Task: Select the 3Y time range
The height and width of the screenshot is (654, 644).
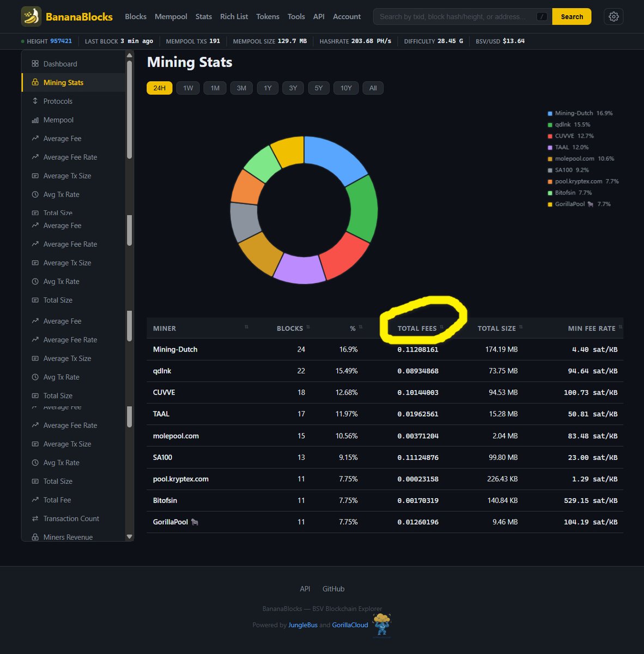Action: point(293,88)
